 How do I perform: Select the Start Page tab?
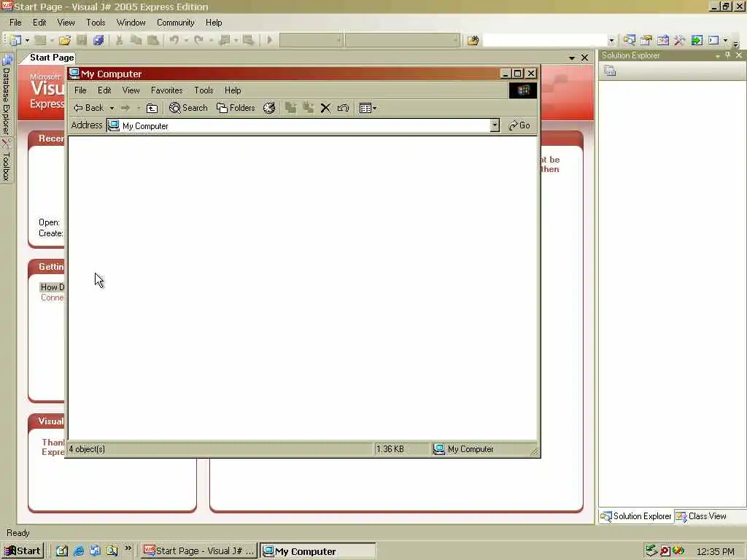pos(52,58)
